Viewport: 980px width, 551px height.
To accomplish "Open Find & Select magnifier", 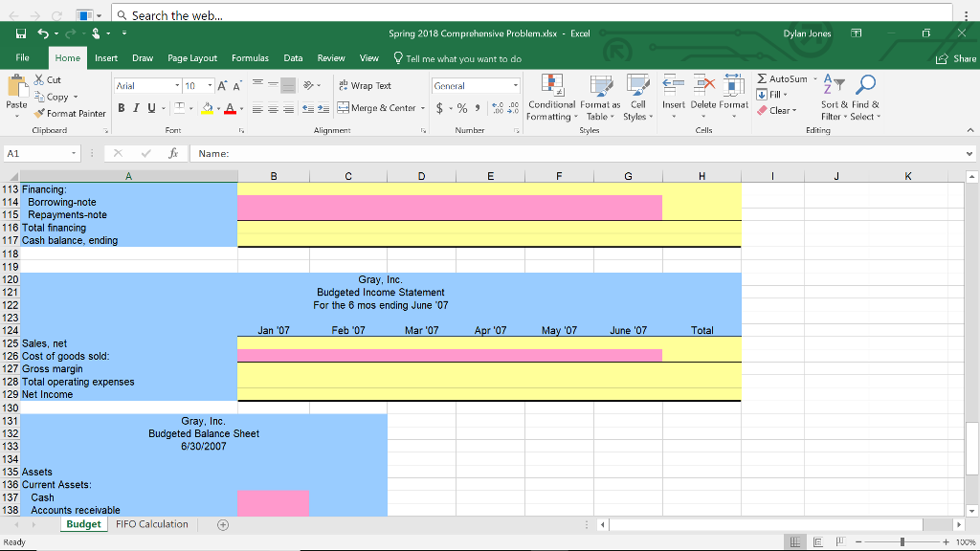I will (865, 98).
